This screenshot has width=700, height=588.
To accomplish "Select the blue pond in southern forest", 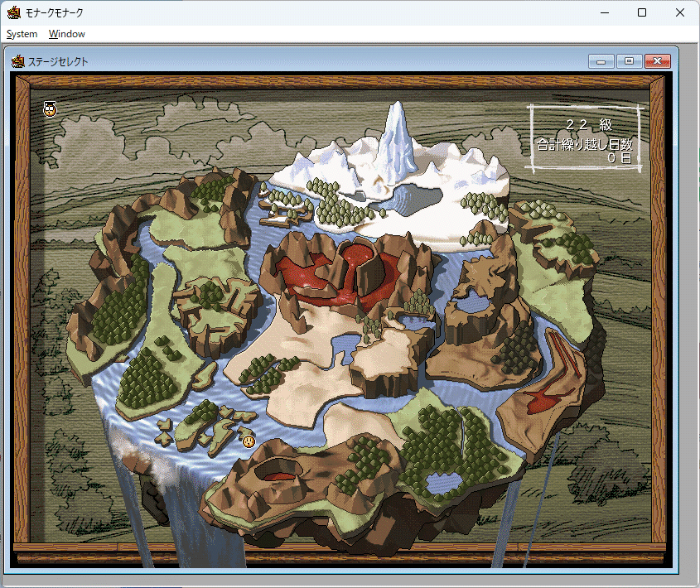I will coord(443,483).
